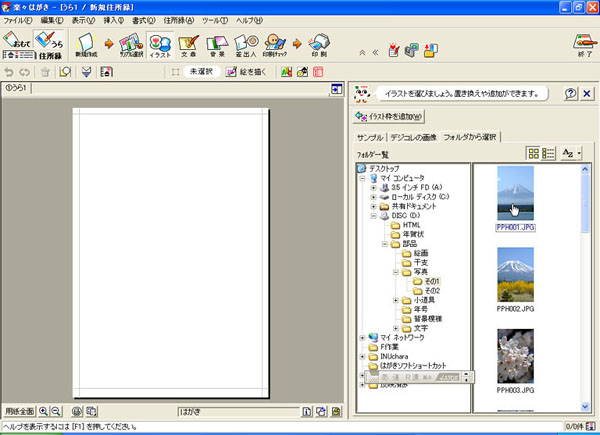Image resolution: width=600 pixels, height=435 pixels.
Task: Select the その2 folder in tree
Action: (432, 290)
